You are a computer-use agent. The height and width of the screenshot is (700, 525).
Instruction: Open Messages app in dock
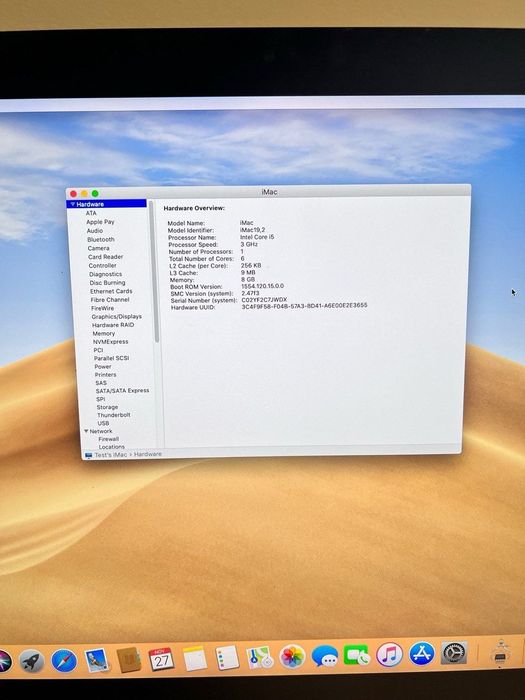(325, 656)
